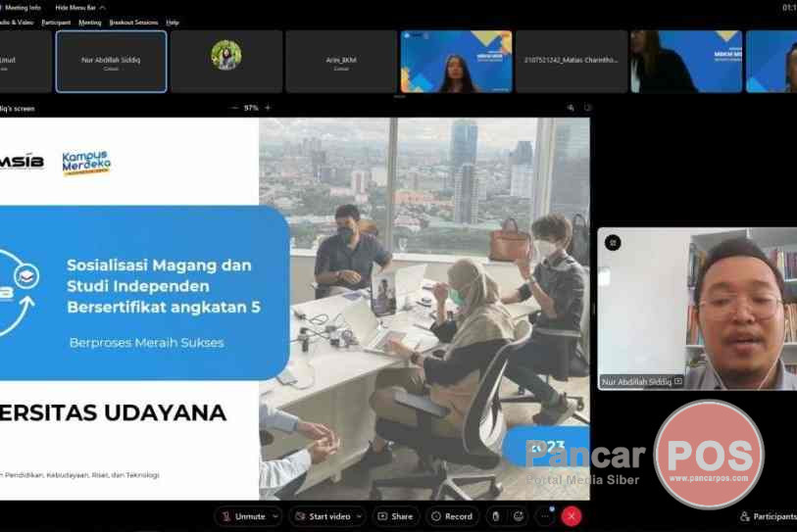Click the Unmute microphone button
Screen dimensions: 797x532
coord(243,516)
